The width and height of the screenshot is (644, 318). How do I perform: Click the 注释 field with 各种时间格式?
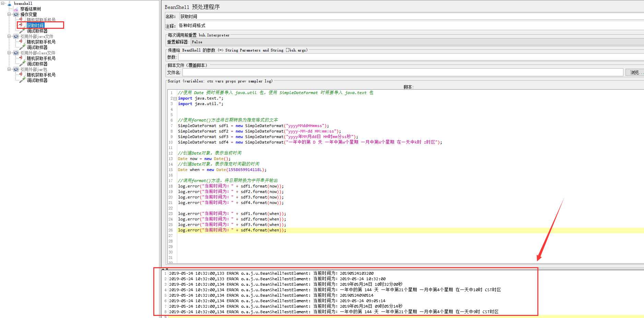(x=411, y=26)
